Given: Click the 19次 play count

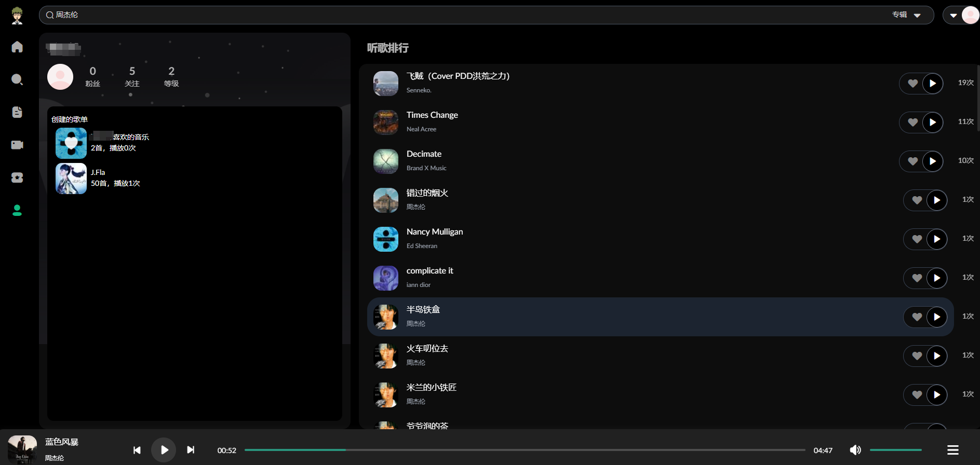Looking at the screenshot, I should pyautogui.click(x=966, y=83).
